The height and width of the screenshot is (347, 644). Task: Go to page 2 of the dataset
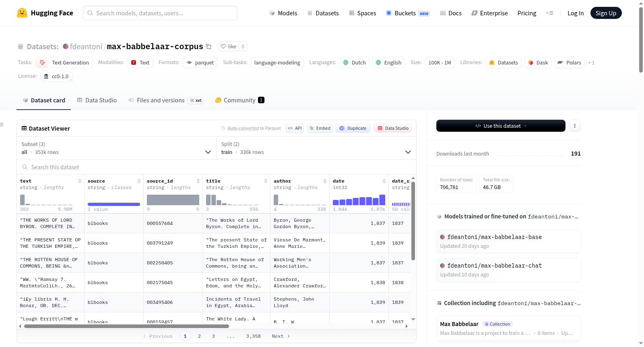click(x=199, y=336)
